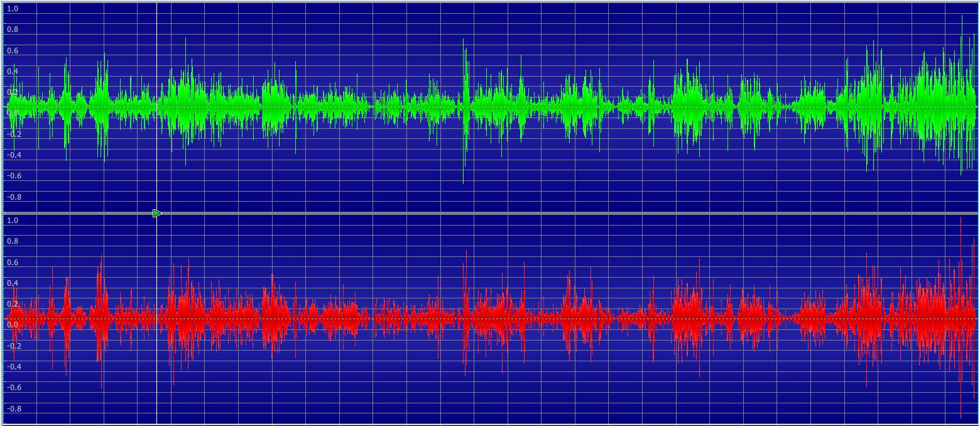The image size is (980, 426).
Task: Click the -0.2 label on red channel scale
Action: pyautogui.click(x=13, y=346)
